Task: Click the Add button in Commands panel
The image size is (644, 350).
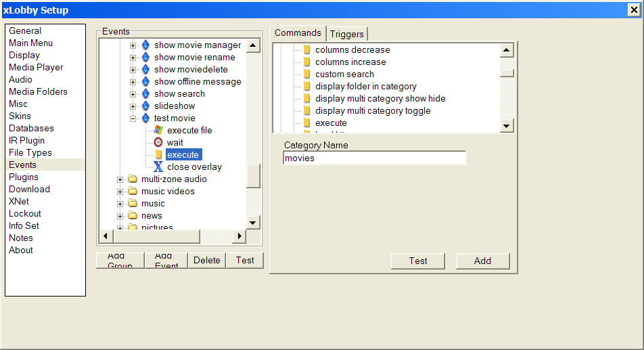Action: 482,261
